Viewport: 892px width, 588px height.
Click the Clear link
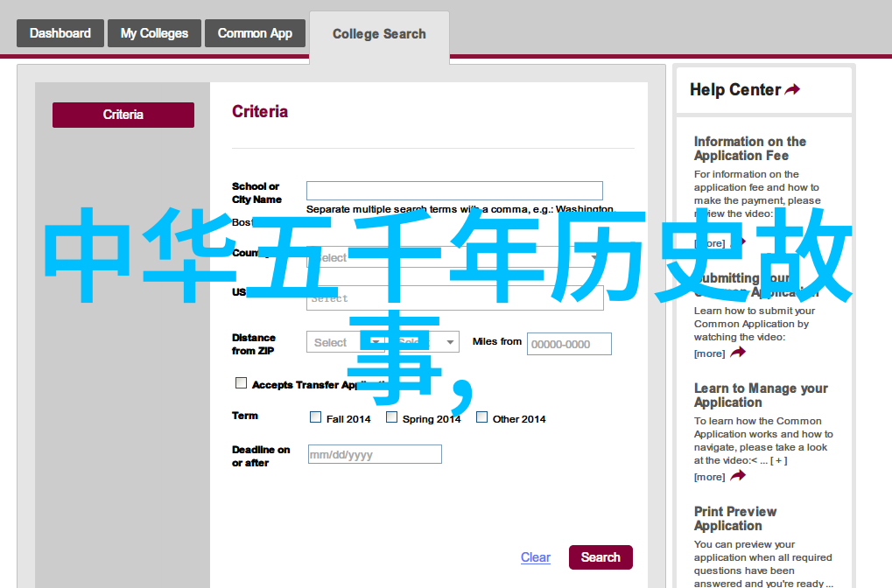(535, 557)
